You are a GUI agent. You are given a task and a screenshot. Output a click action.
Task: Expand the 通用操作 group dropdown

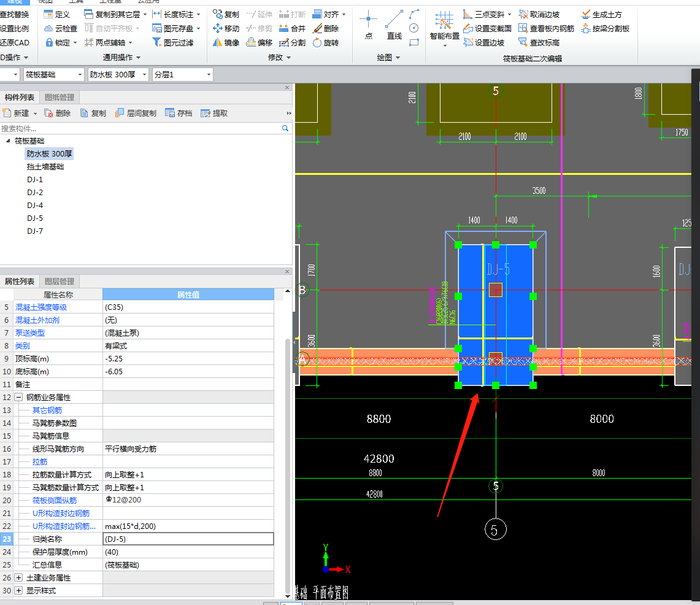(x=121, y=57)
